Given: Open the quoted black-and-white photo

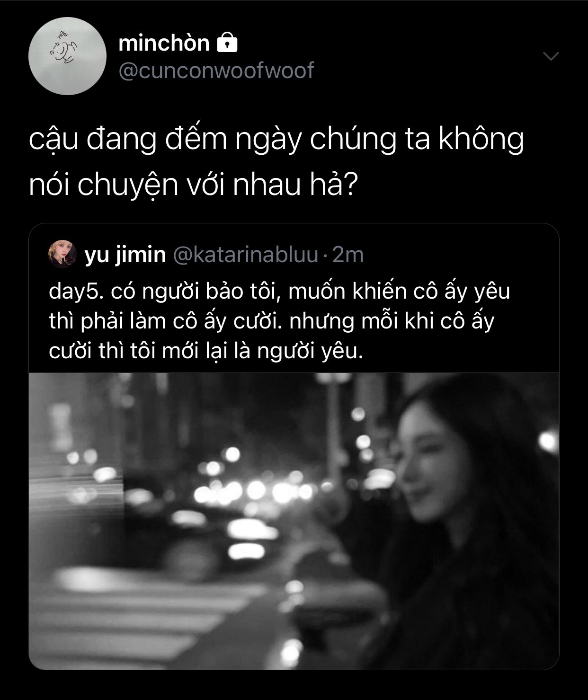Looking at the screenshot, I should click(x=294, y=521).
